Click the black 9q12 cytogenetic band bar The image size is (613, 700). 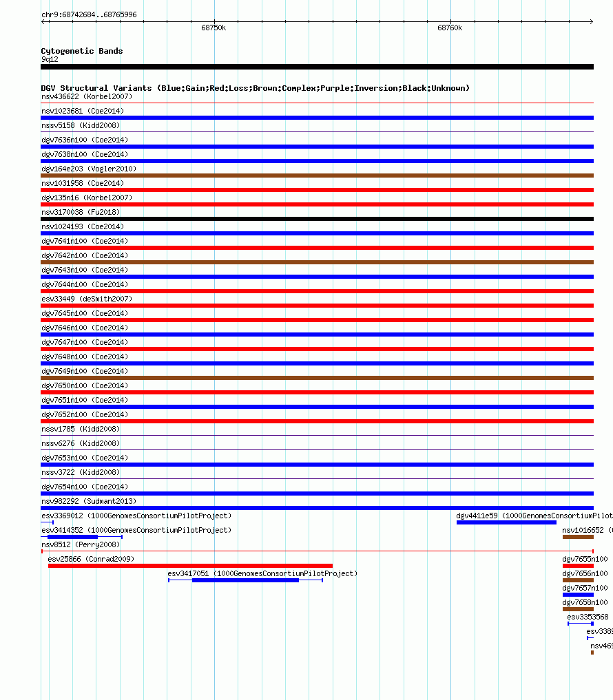point(318,67)
